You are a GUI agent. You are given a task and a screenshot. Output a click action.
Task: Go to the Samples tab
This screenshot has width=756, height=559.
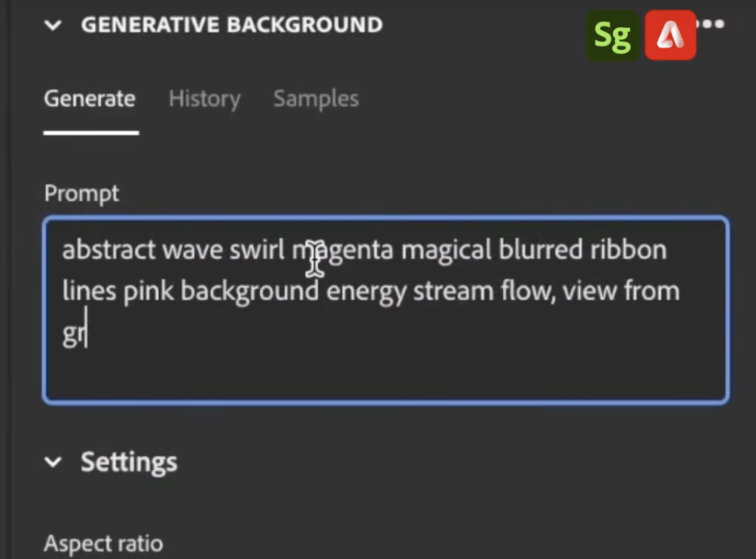coord(316,99)
